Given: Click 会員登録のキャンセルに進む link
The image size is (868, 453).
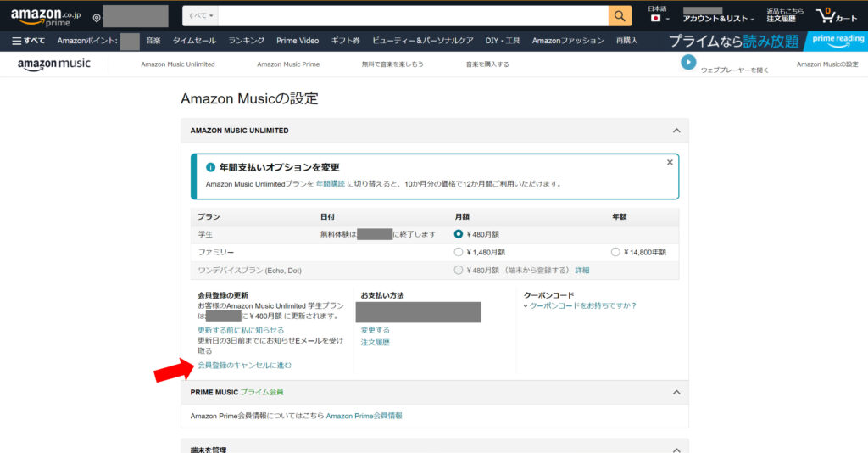Looking at the screenshot, I should tap(245, 366).
